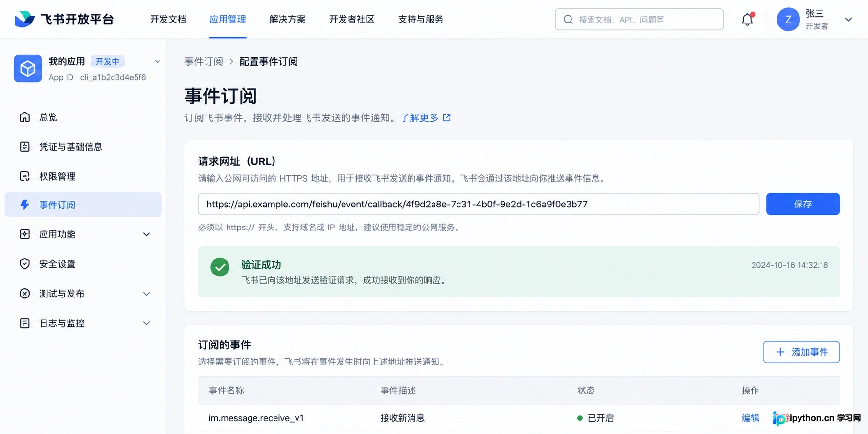
Task: Click the 应用功能 icon
Action: [x=25, y=234]
